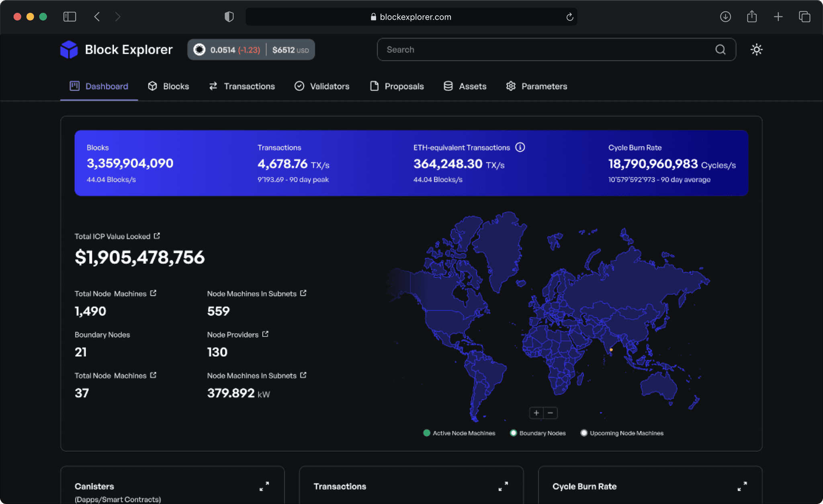This screenshot has height=504, width=823.
Task: Open info icon beside ETH-equivalent Transactions
Action: coord(520,148)
